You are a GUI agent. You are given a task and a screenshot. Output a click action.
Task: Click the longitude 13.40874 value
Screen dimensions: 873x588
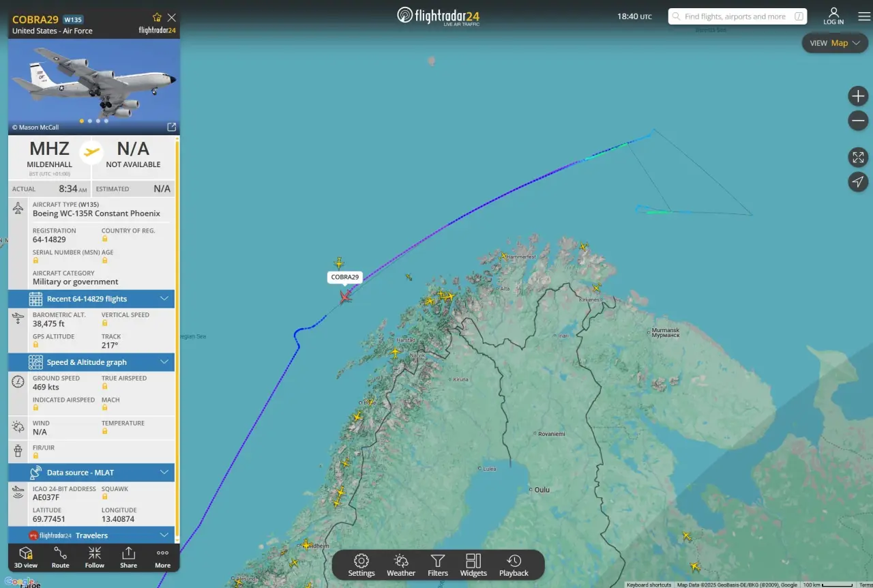[x=118, y=519]
